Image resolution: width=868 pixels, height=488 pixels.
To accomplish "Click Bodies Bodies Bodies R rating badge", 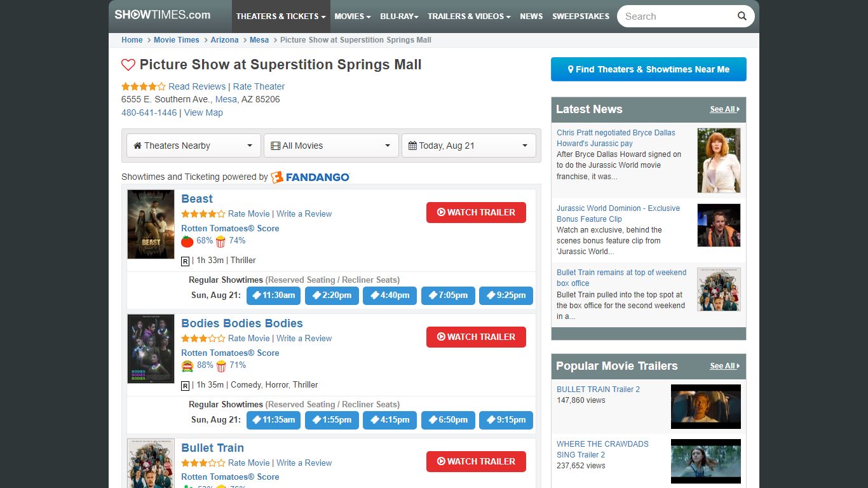I will coord(186,386).
